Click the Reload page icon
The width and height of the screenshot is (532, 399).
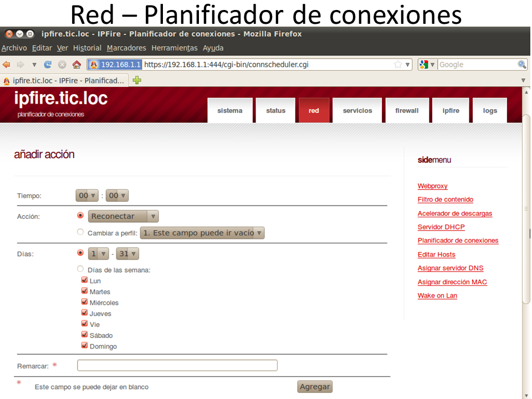48,64
